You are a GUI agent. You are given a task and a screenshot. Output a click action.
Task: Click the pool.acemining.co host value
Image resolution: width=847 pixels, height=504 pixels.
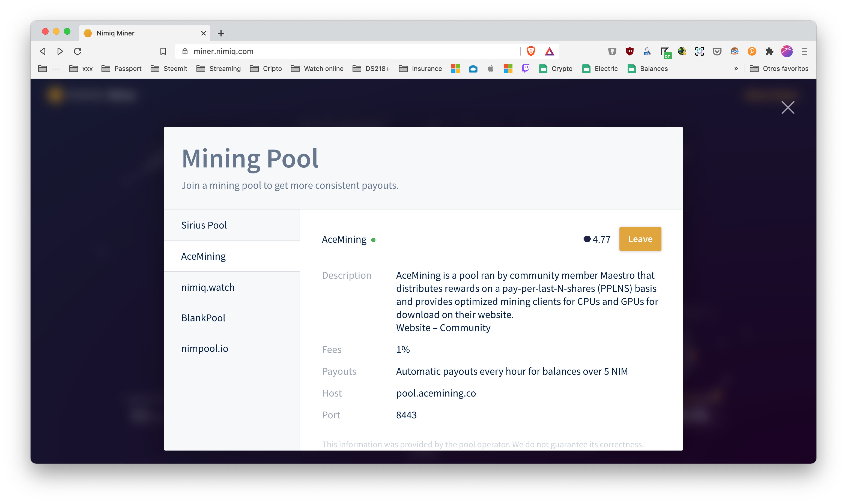436,393
